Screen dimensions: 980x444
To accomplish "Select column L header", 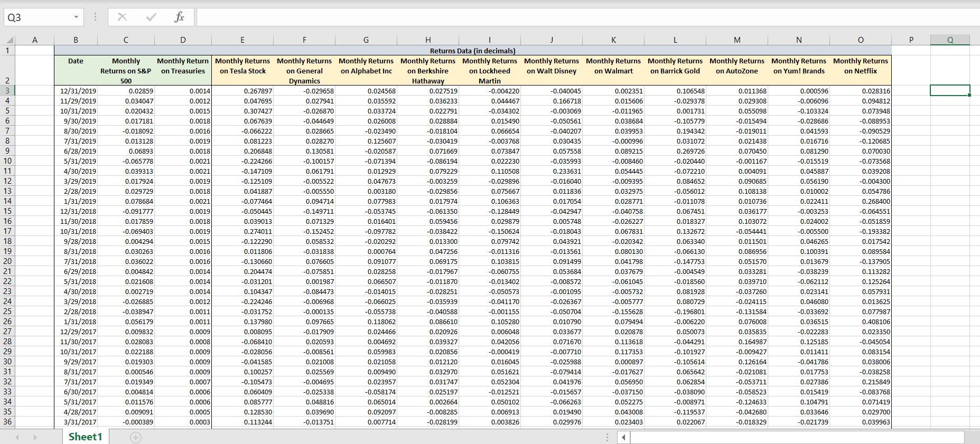I will pos(675,40).
